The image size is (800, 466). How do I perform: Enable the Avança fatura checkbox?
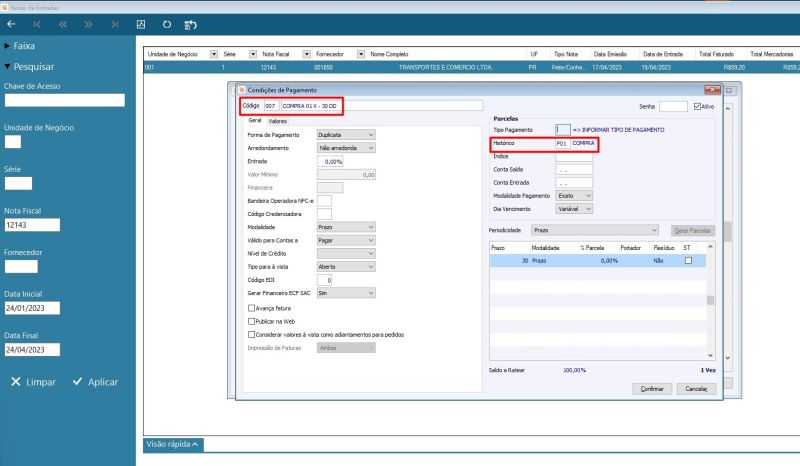pyautogui.click(x=251, y=308)
